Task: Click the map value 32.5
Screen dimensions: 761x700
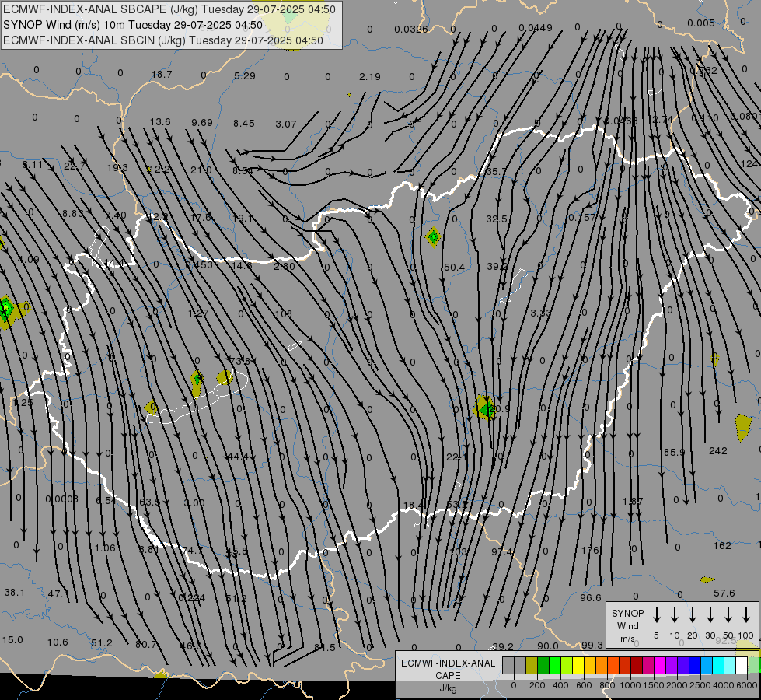Action: click(497, 219)
